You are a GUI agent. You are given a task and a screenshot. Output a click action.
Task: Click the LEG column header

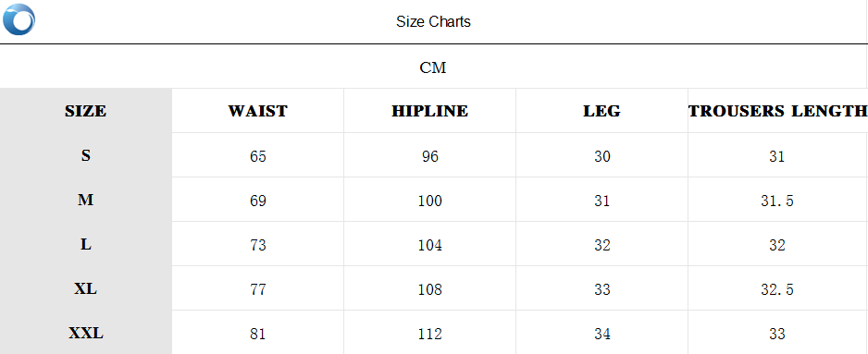pos(601,111)
